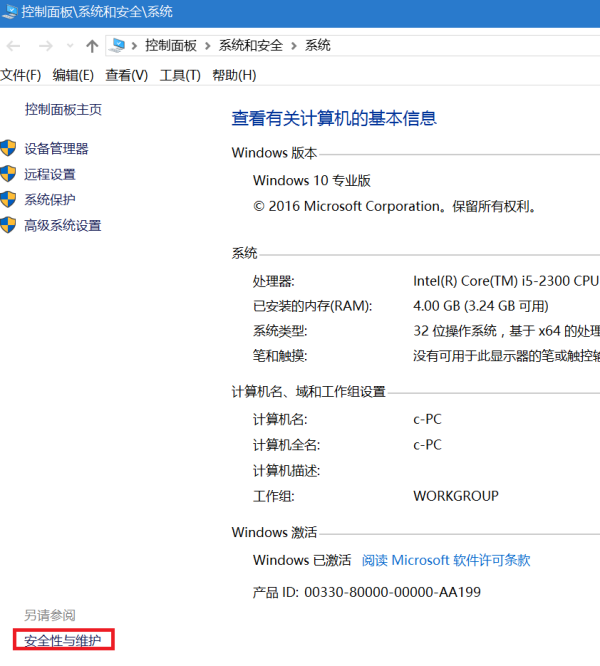This screenshot has width=600, height=666.
Task: Open the recent locations dropdown arrow
Action: coord(70,46)
